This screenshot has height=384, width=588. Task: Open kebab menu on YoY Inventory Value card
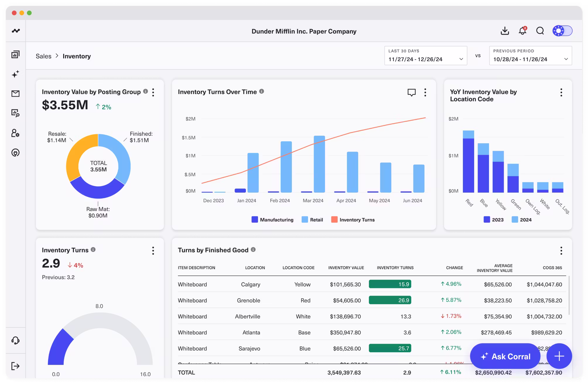click(x=561, y=93)
